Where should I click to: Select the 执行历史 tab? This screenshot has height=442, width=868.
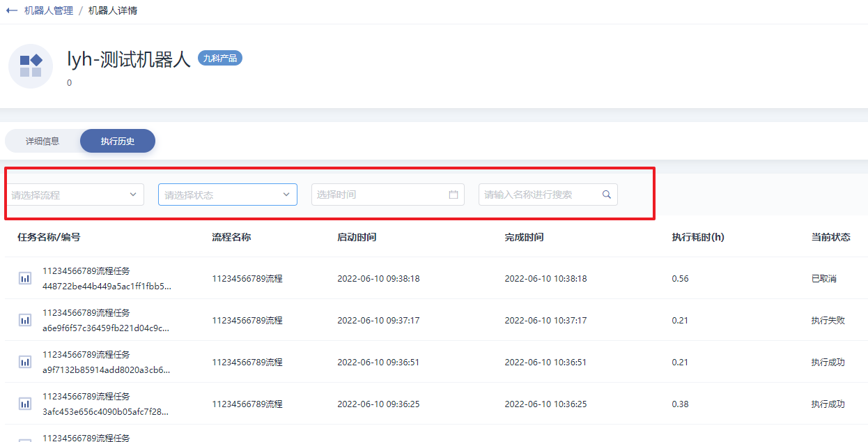118,141
